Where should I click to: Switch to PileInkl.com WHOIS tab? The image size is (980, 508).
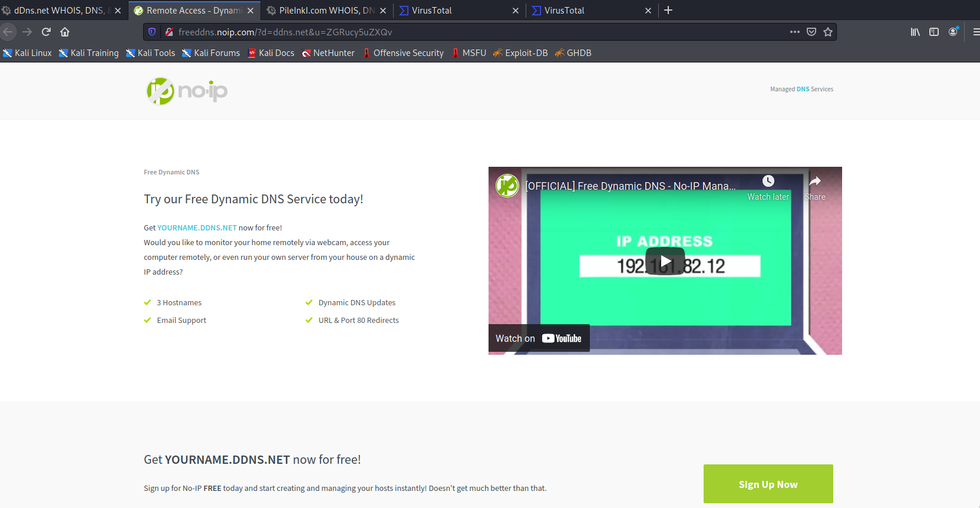click(x=326, y=11)
